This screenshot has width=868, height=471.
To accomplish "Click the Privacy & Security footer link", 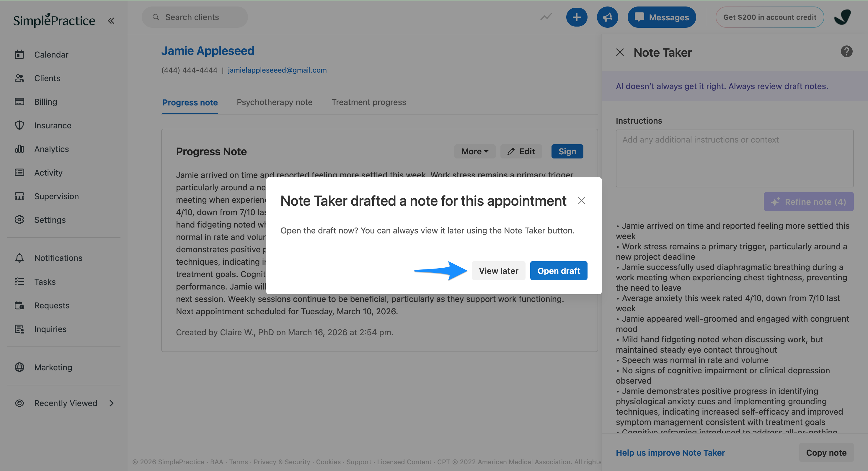I will point(282,462).
